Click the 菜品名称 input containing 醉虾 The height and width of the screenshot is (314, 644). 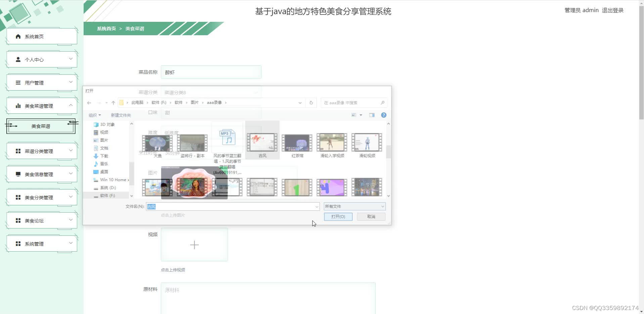pyautogui.click(x=211, y=72)
